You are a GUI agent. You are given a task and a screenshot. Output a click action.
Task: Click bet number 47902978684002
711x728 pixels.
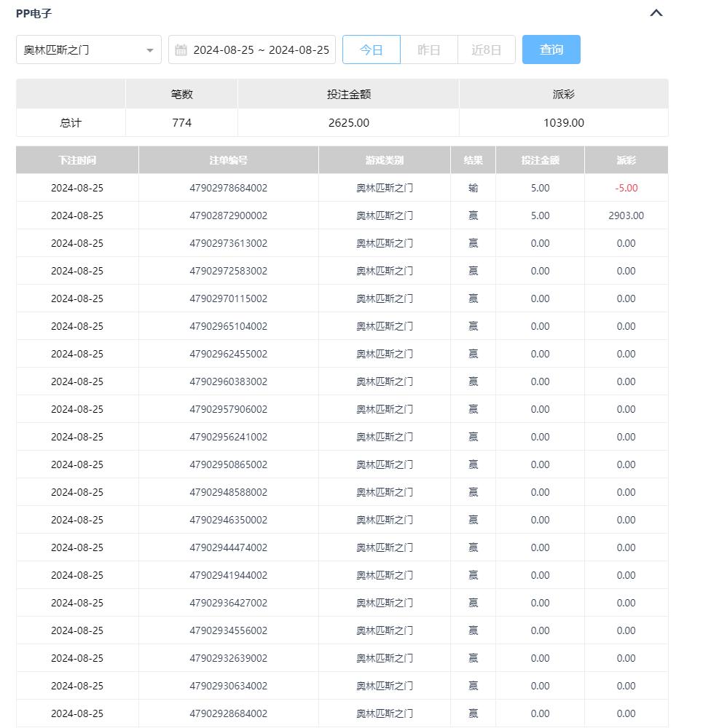[228, 188]
